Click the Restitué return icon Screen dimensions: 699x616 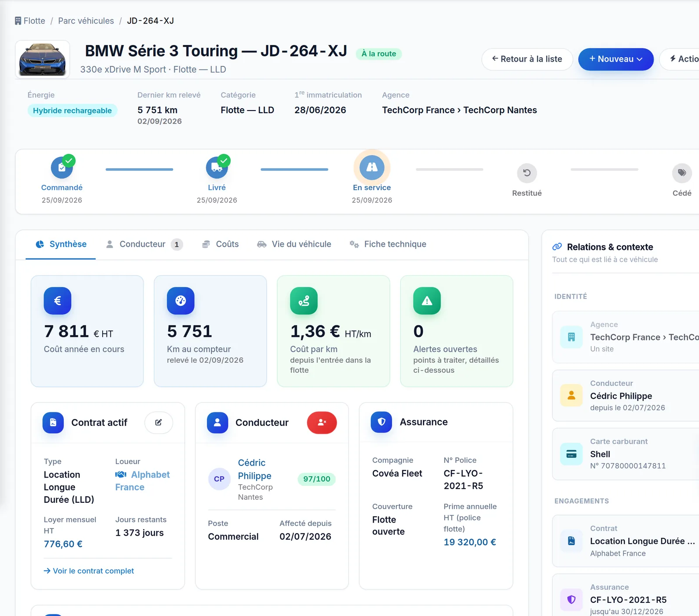point(527,173)
